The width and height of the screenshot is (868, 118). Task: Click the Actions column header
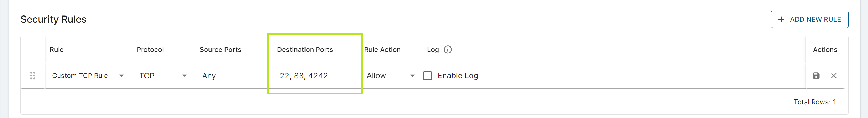point(825,50)
